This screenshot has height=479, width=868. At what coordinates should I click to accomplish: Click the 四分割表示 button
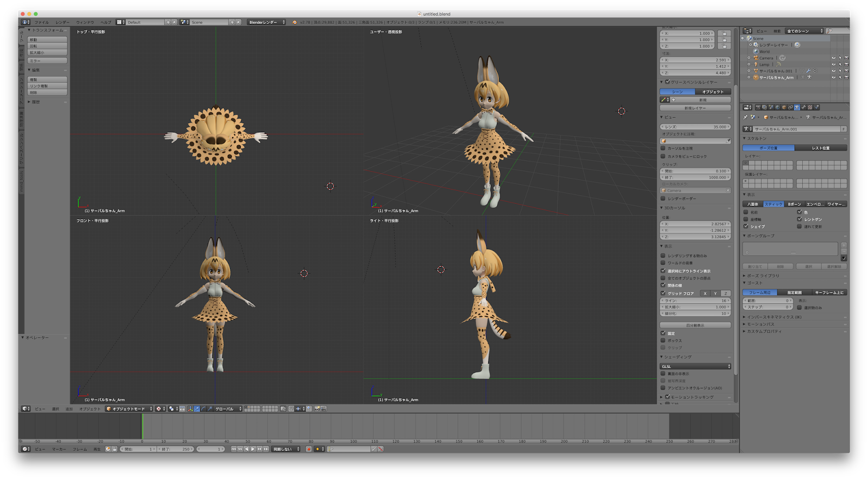(x=695, y=325)
